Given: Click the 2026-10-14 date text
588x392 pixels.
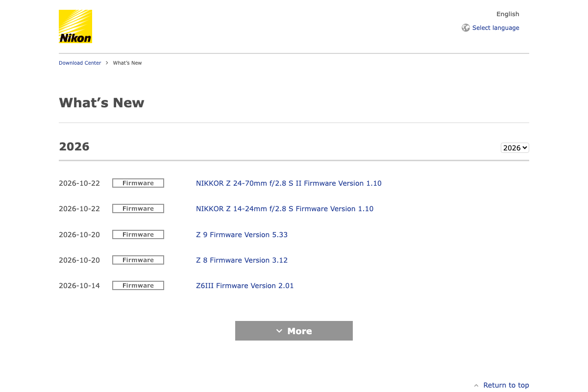Looking at the screenshot, I should [79, 286].
